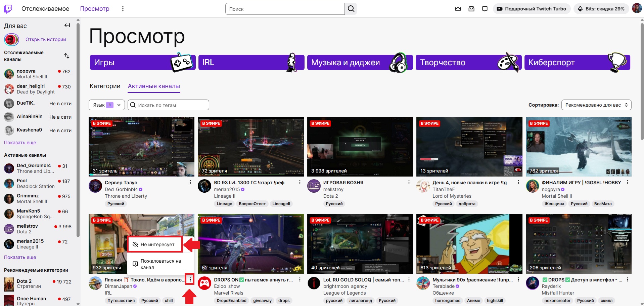The image size is (644, 306).
Task: Open Grimmmz in active channels sidebar
Action: [38, 198]
